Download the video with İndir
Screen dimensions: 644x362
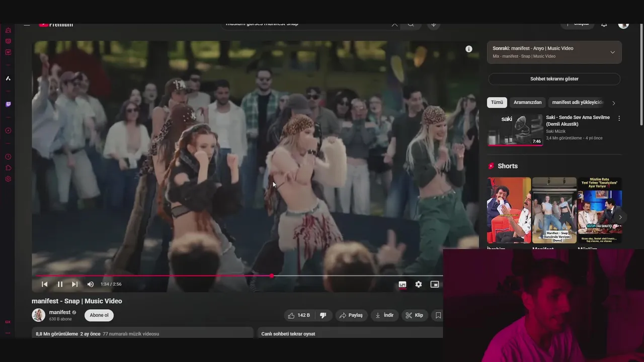pyautogui.click(x=385, y=315)
